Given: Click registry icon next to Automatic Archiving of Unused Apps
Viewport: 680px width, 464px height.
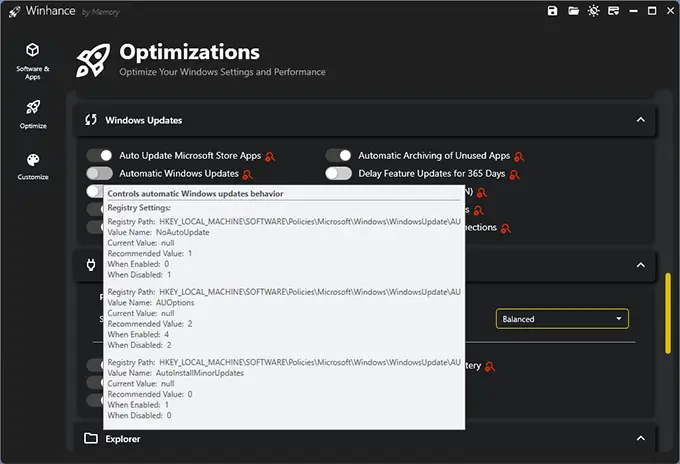Looking at the screenshot, I should (519, 157).
